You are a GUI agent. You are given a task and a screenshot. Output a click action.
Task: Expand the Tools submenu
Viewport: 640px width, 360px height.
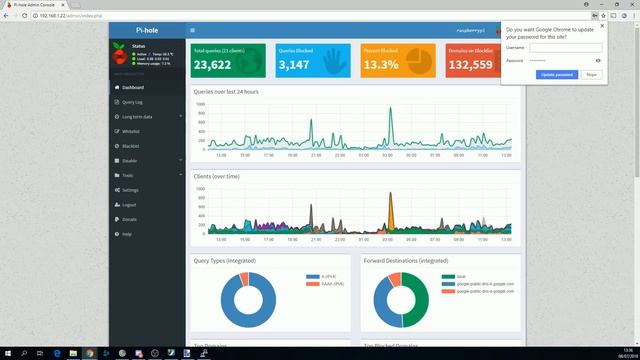(x=147, y=176)
